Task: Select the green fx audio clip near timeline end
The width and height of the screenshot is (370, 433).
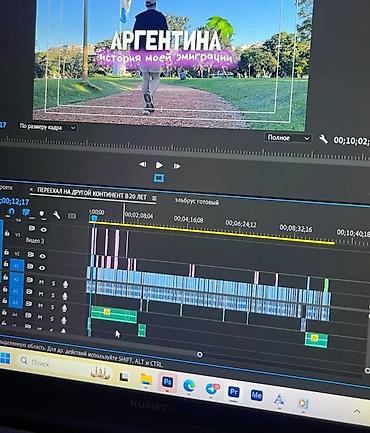Action: pyautogui.click(x=316, y=340)
